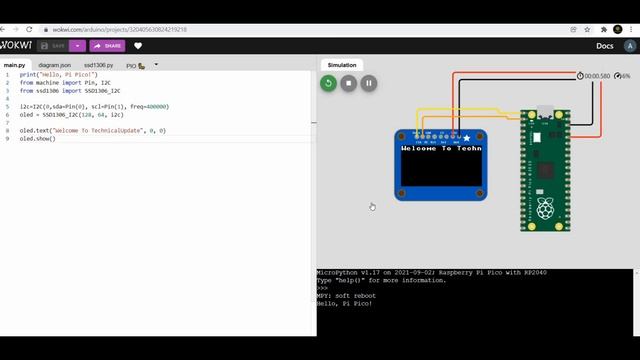Open browser extensions puzzle icon
This screenshot has height=360, width=640.
click(604, 29)
